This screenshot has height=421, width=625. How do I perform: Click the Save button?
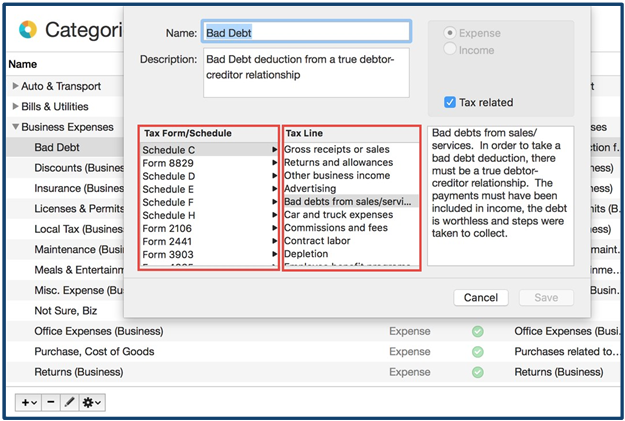coord(546,297)
